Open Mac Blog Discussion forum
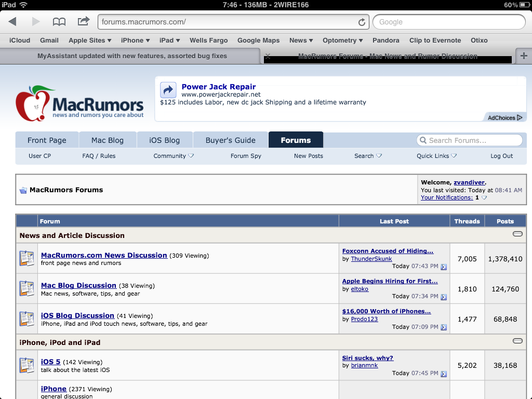The height and width of the screenshot is (399, 532). pyautogui.click(x=79, y=285)
